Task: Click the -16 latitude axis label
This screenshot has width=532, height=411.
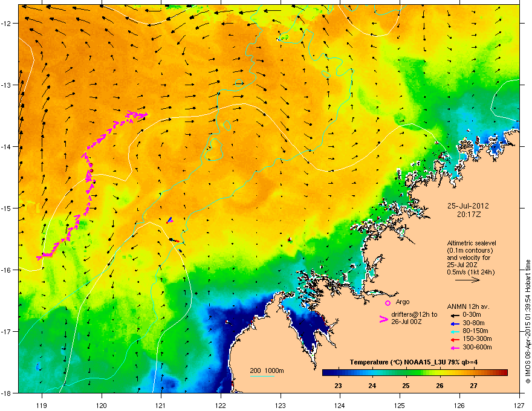Action: pyautogui.click(x=7, y=270)
